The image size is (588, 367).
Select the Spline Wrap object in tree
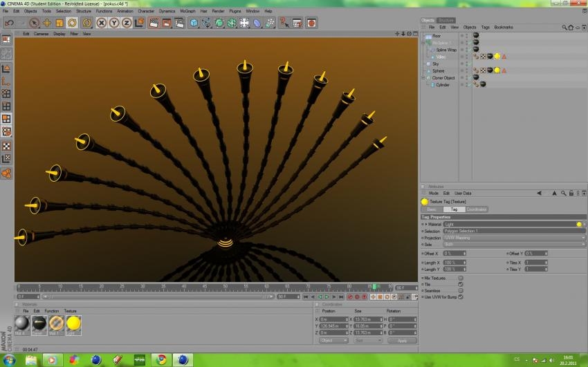[446, 50]
